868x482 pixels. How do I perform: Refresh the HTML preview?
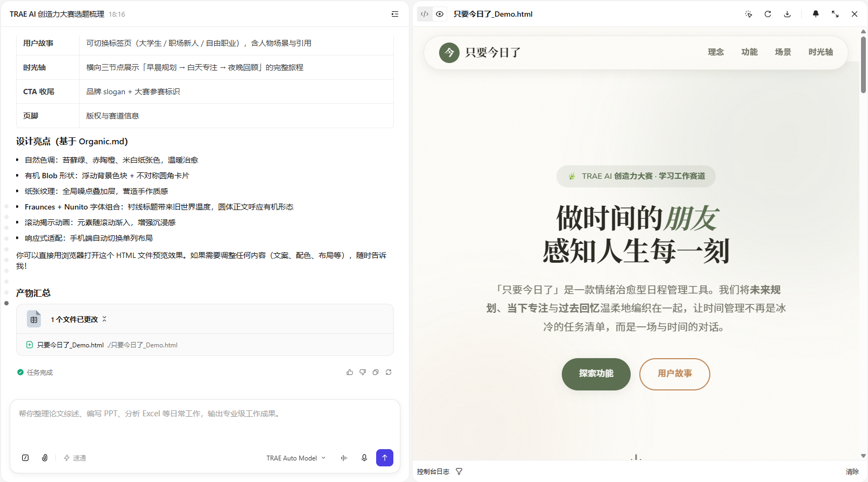pos(768,14)
